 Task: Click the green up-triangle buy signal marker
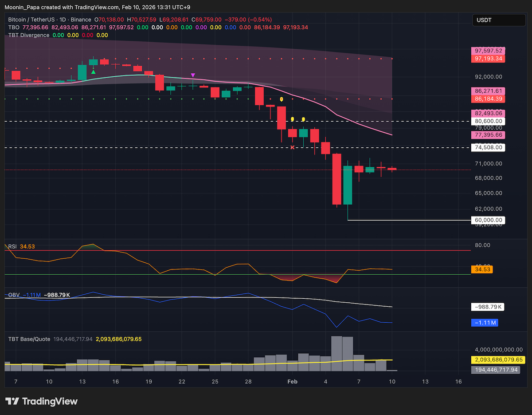(94, 71)
